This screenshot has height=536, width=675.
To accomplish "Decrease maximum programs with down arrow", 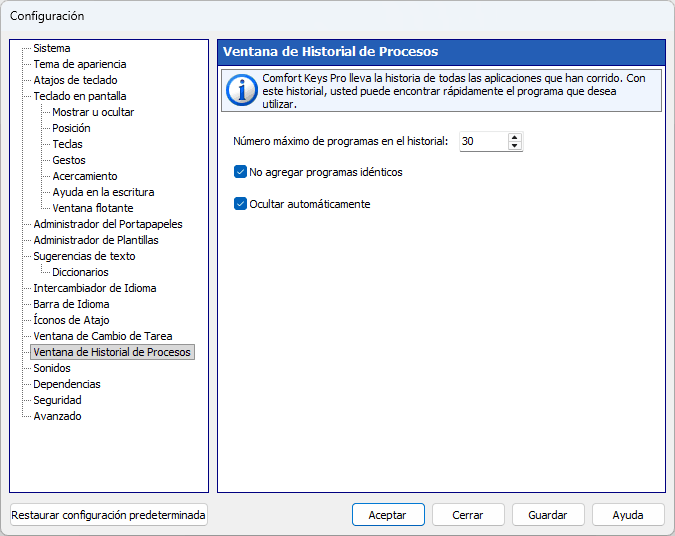I will pyautogui.click(x=514, y=146).
